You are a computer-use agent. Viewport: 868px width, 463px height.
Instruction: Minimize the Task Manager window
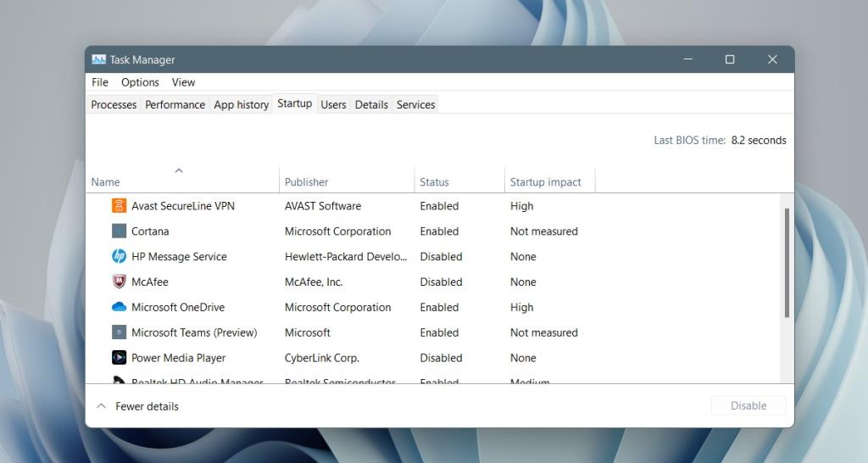[688, 59]
